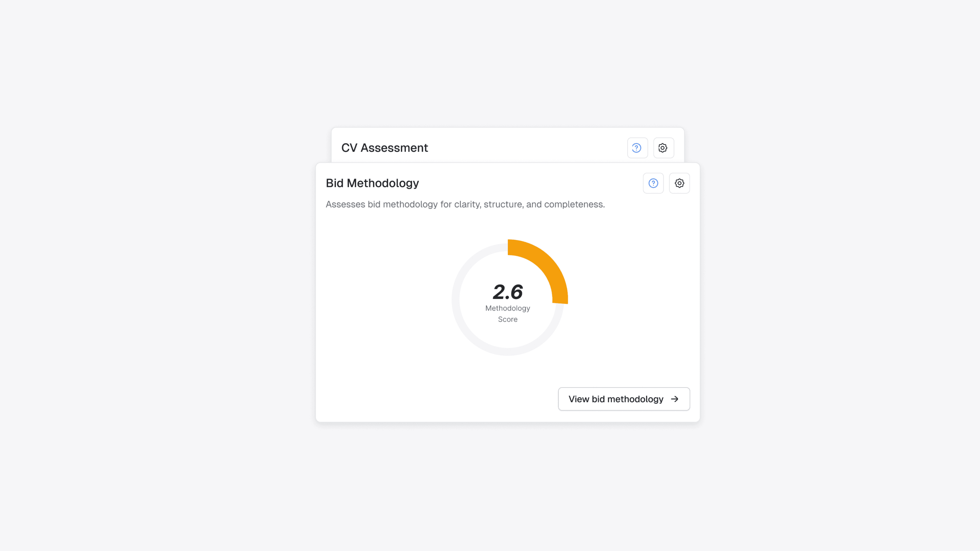Click the arrow icon in View bid methodology
980x551 pixels.
pos(675,399)
